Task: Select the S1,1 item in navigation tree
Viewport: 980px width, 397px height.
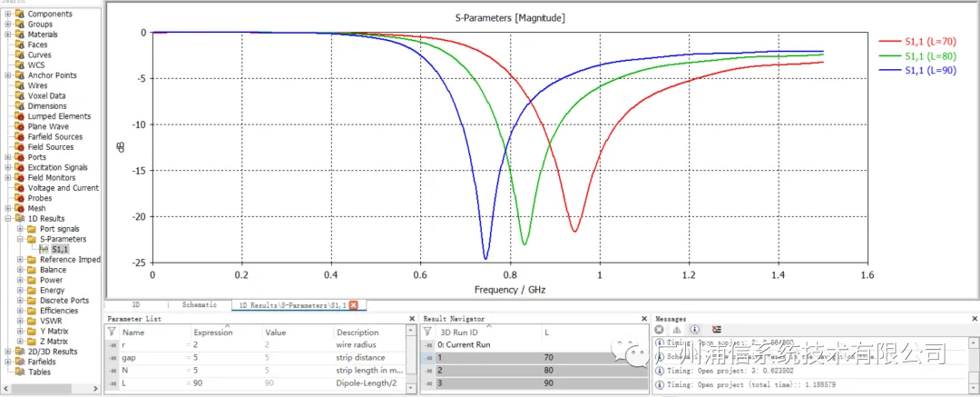Action: pyautogui.click(x=60, y=249)
